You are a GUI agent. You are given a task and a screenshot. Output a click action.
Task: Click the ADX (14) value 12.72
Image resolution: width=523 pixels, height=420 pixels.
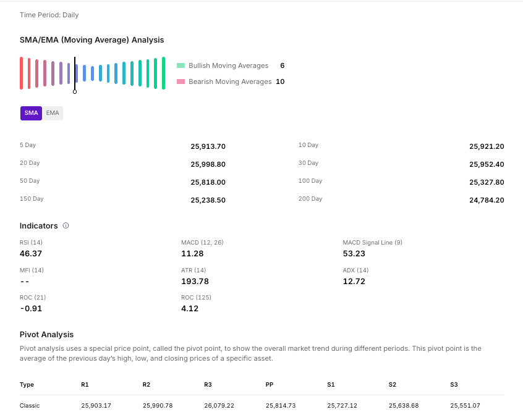pyautogui.click(x=354, y=281)
